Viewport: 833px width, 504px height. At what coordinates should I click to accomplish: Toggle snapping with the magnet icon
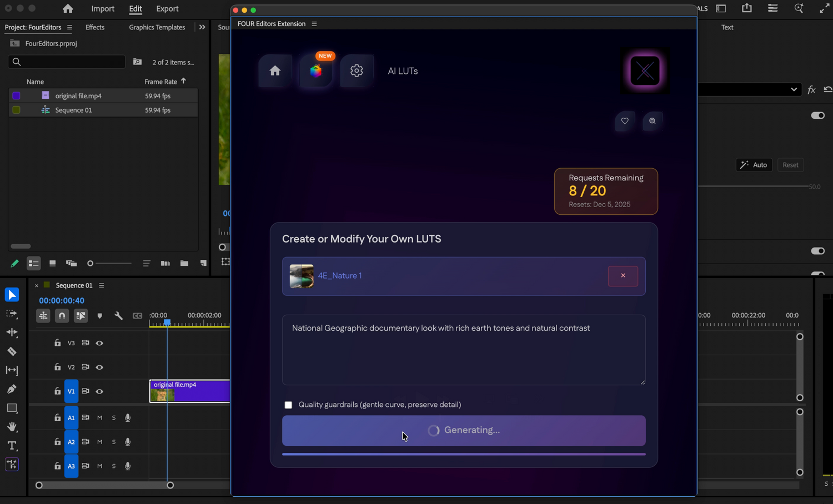(x=62, y=315)
